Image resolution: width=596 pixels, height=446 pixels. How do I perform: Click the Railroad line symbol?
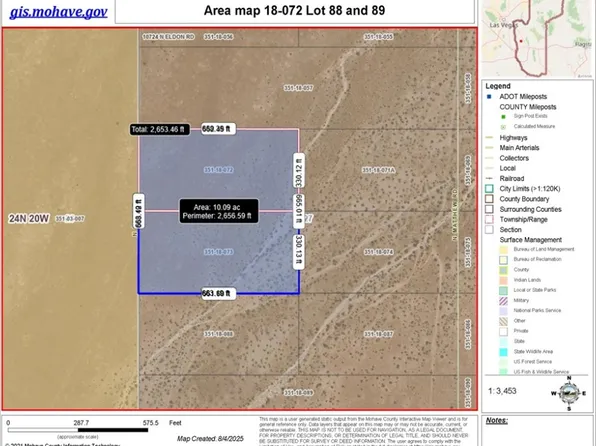point(490,179)
